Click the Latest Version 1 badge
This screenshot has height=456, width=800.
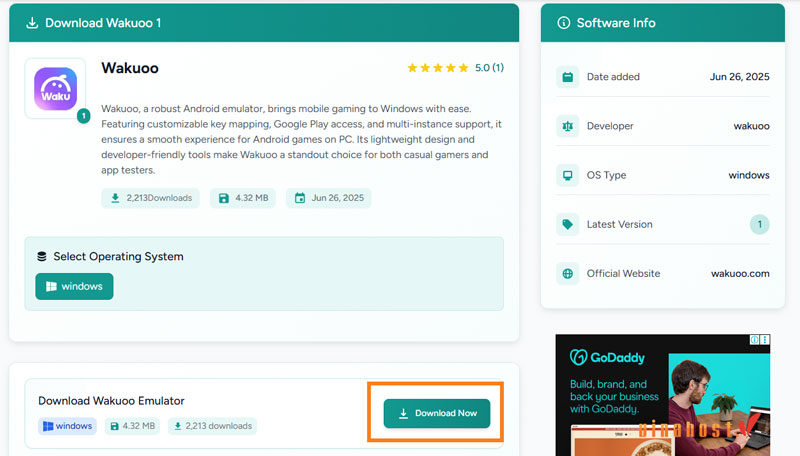[x=759, y=224]
